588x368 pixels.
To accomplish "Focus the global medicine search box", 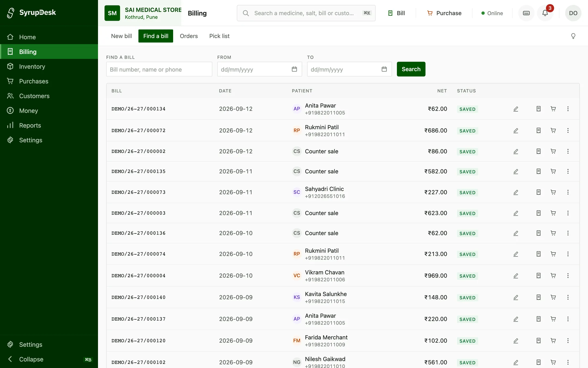I will (306, 13).
